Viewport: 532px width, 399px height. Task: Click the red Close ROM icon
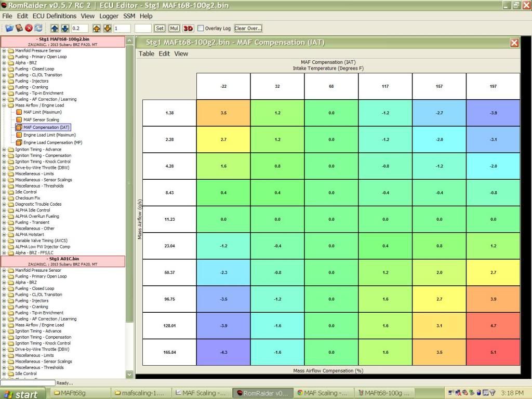click(x=29, y=28)
